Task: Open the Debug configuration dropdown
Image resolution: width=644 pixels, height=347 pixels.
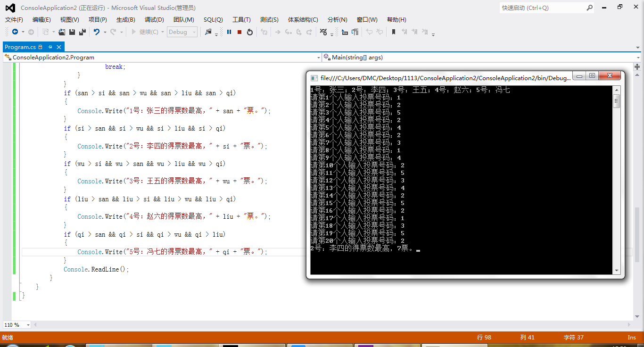Action: (182, 32)
